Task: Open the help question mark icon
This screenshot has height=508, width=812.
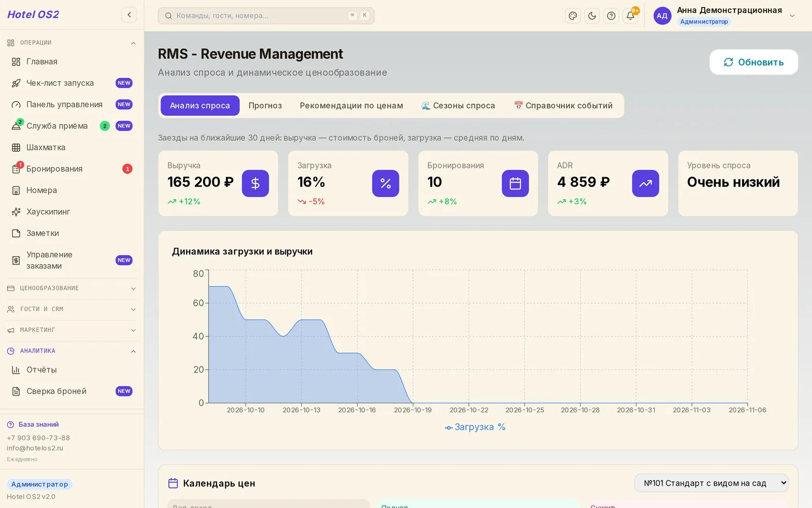Action: tap(611, 16)
